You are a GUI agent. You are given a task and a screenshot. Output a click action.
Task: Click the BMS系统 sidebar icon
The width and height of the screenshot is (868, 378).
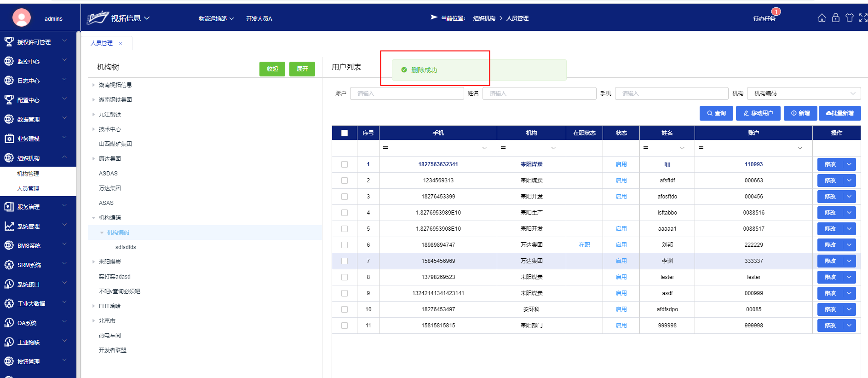9,245
